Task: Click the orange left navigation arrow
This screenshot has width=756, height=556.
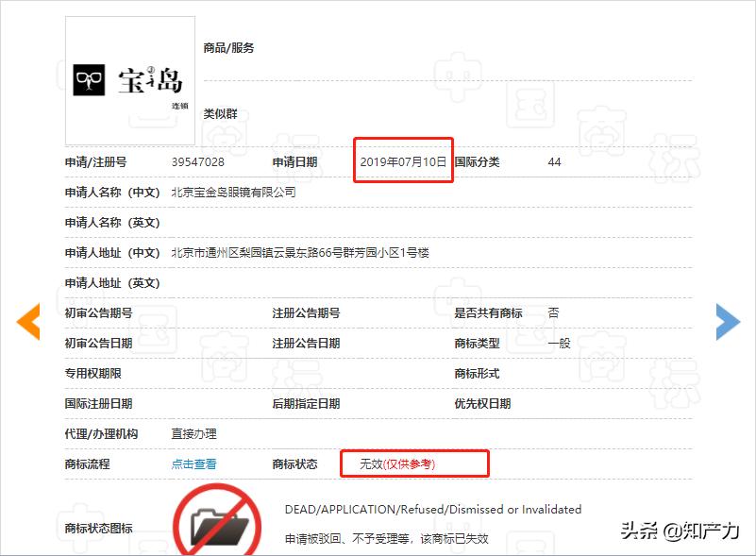Action: [x=26, y=322]
